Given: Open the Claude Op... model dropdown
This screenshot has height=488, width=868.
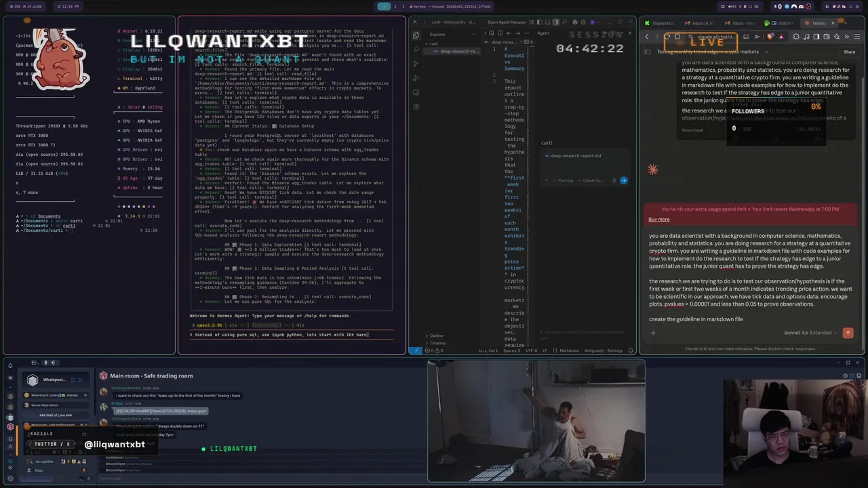Looking at the screenshot, I should [x=591, y=180].
